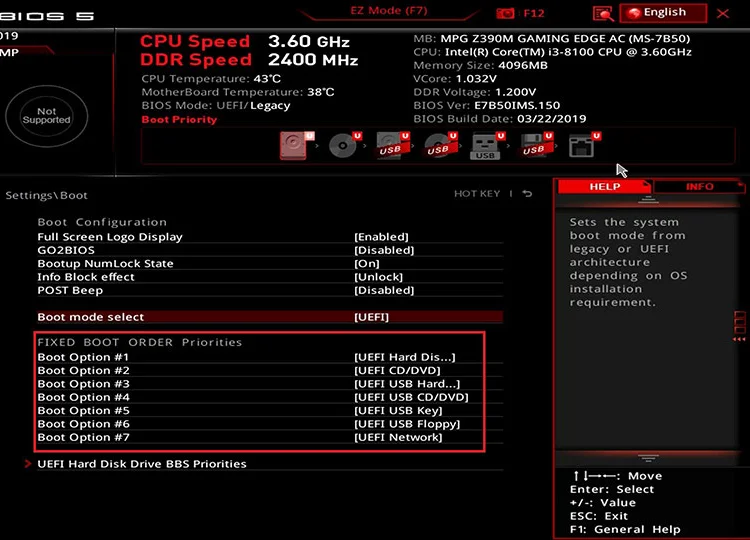Image resolution: width=750 pixels, height=540 pixels.
Task: Open the HOT KEY list
Action: [477, 194]
